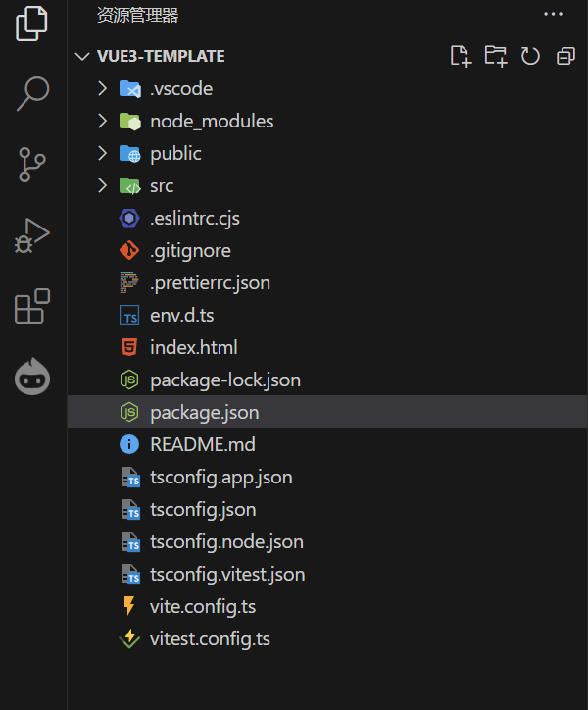Expand the node_modules folder
This screenshot has width=588, height=710.
click(x=211, y=122)
